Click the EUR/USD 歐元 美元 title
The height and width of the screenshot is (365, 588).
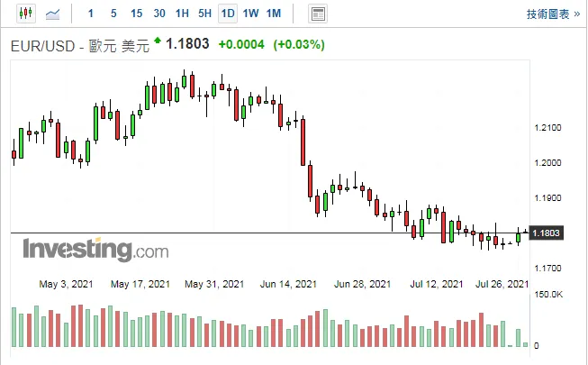tap(80, 46)
